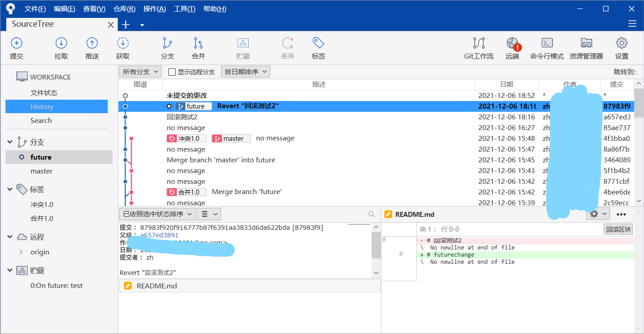Open the Explorer (资源管理器) icon
The height and width of the screenshot is (334, 644).
point(586,43)
